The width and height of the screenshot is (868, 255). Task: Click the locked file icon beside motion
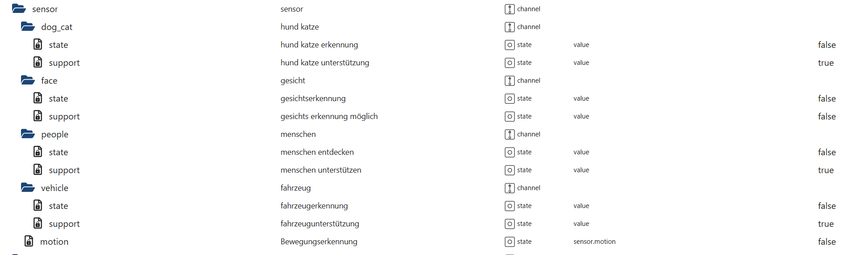coord(29,241)
